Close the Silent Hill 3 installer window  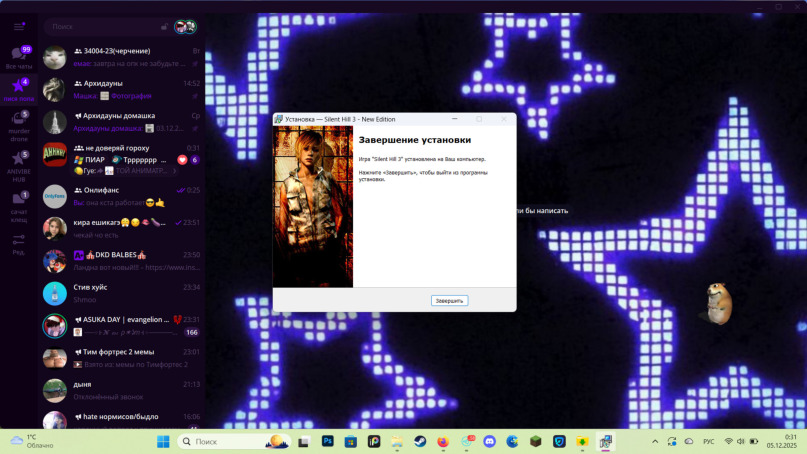pos(504,119)
